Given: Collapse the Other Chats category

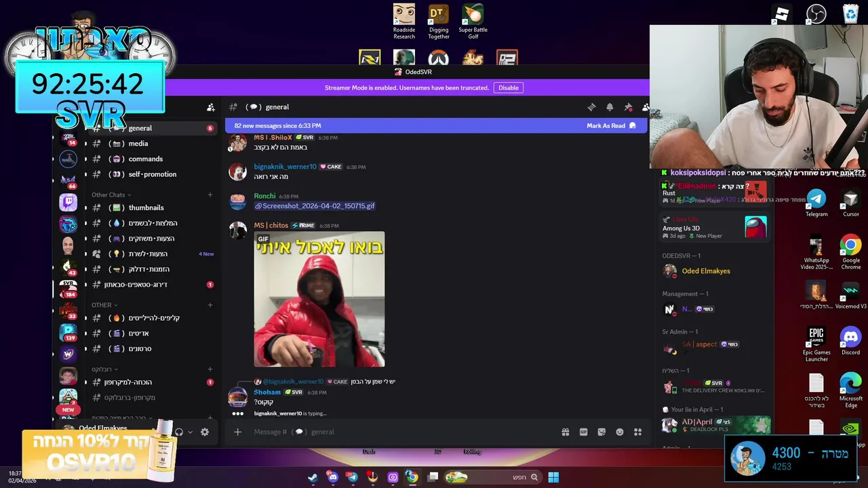Looking at the screenshot, I should click(x=111, y=195).
